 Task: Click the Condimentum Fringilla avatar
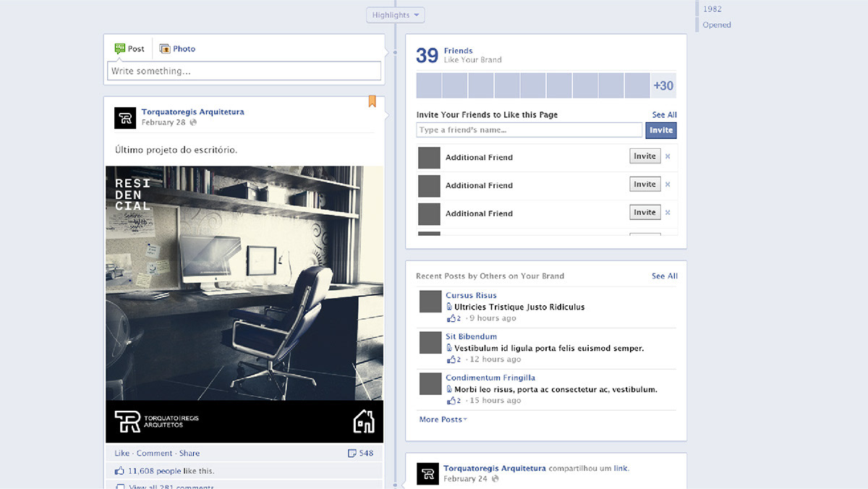[430, 383]
